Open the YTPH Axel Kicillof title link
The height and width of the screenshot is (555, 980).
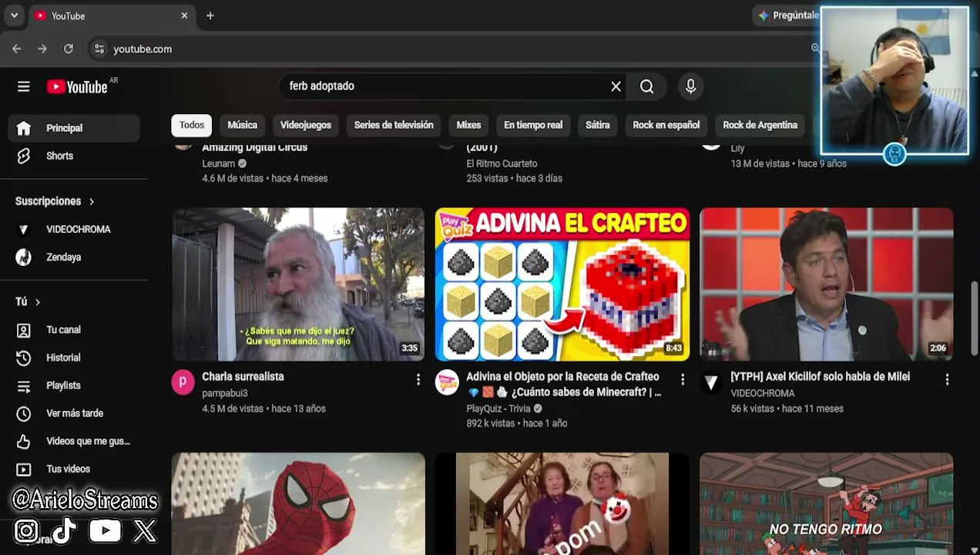[820, 377]
